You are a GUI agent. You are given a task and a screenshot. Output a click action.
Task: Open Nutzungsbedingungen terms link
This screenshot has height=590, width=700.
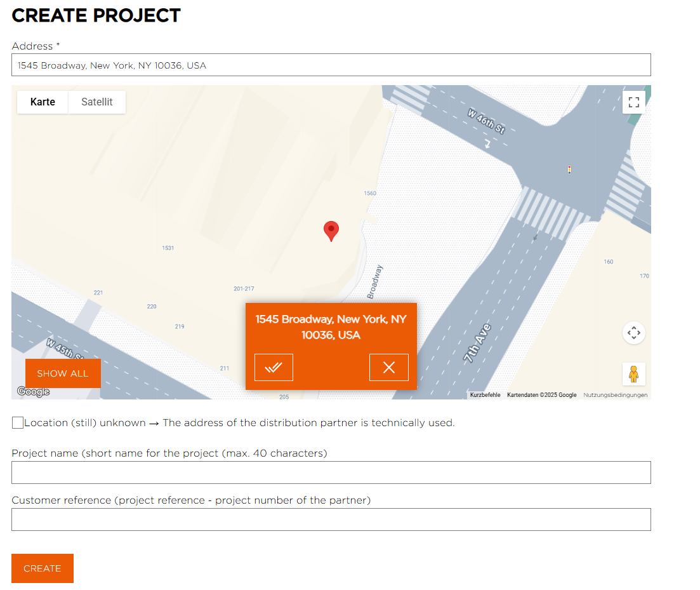(x=615, y=395)
